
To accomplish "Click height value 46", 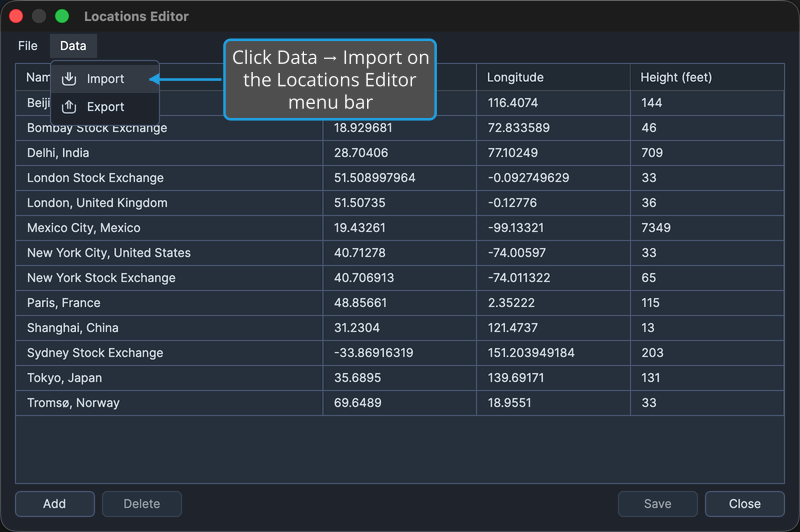I will click(649, 128).
